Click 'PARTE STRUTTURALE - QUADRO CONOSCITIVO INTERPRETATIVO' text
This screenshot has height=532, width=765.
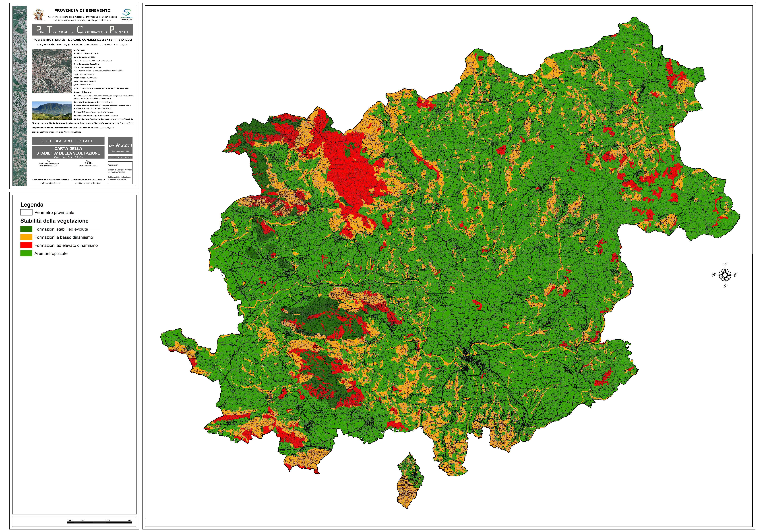(x=82, y=40)
